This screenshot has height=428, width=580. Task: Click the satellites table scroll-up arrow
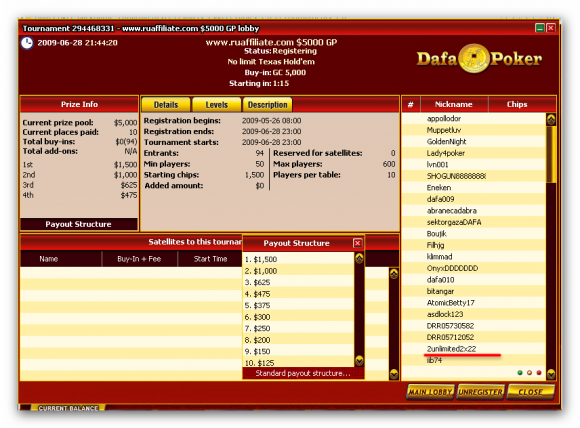[394, 274]
